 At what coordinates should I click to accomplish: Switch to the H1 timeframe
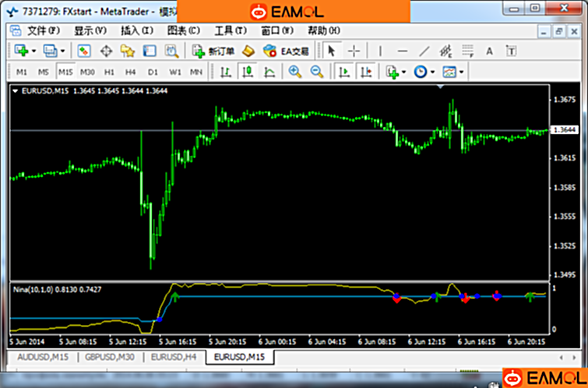click(109, 72)
